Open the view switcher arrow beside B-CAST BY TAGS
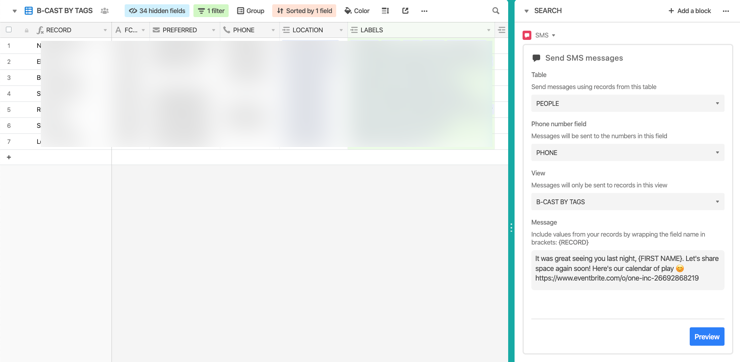The height and width of the screenshot is (362, 740). pyautogui.click(x=15, y=11)
